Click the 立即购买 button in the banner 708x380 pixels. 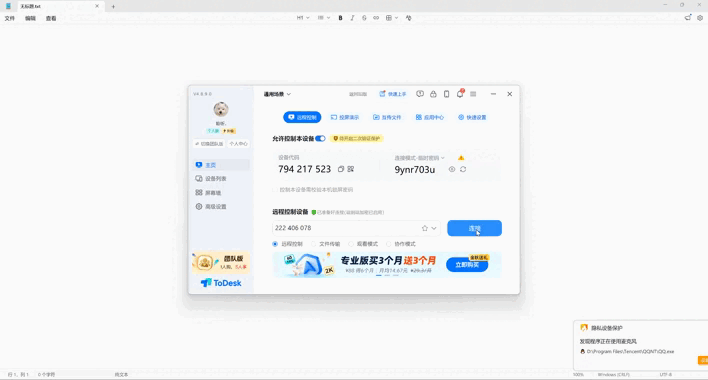pos(467,265)
